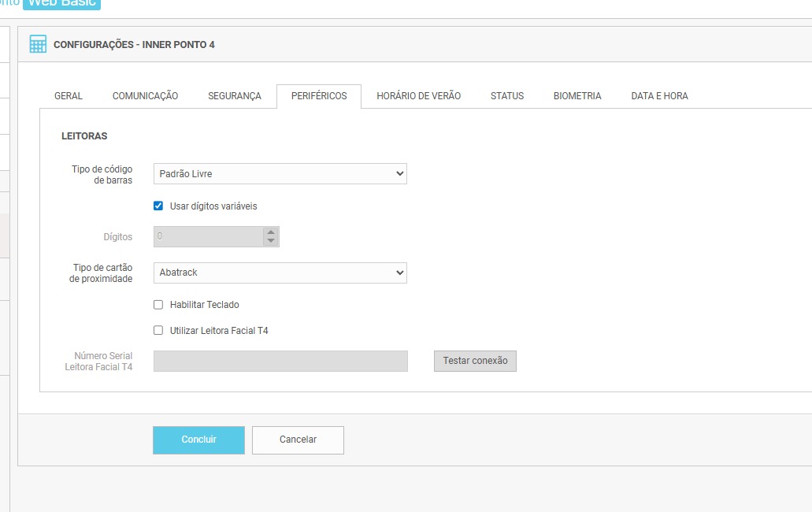Enable the Habilitar Teclado checkbox
Image resolution: width=812 pixels, height=512 pixels.
pos(158,305)
